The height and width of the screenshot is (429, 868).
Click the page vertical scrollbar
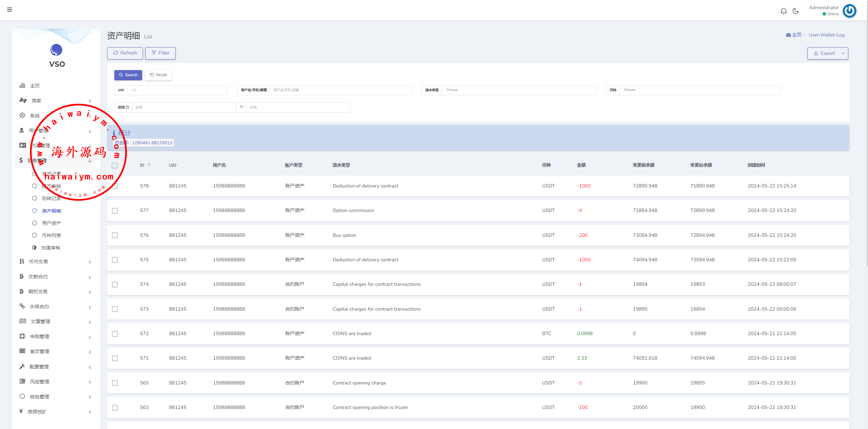(x=867, y=136)
